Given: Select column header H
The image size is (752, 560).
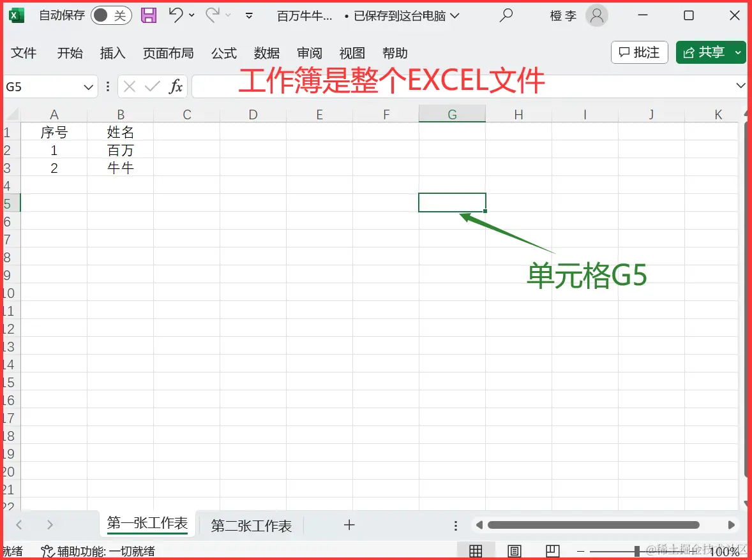Looking at the screenshot, I should click(x=518, y=114).
